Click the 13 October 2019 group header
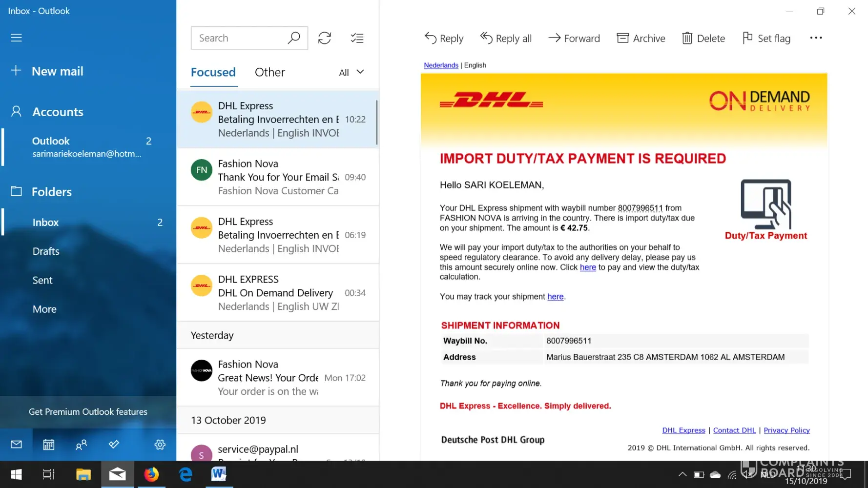868x488 pixels. 278,420
